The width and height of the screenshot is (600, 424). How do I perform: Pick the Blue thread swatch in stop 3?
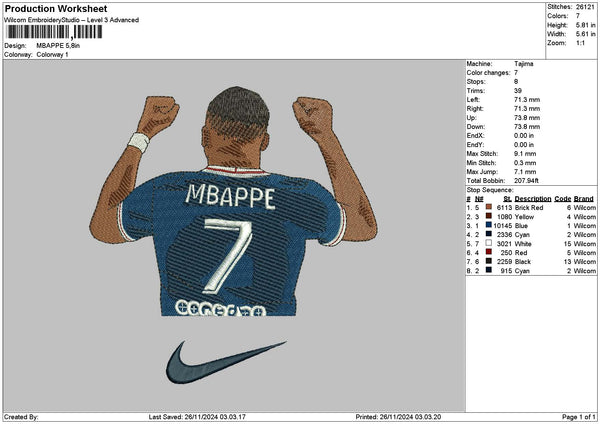tap(489, 226)
